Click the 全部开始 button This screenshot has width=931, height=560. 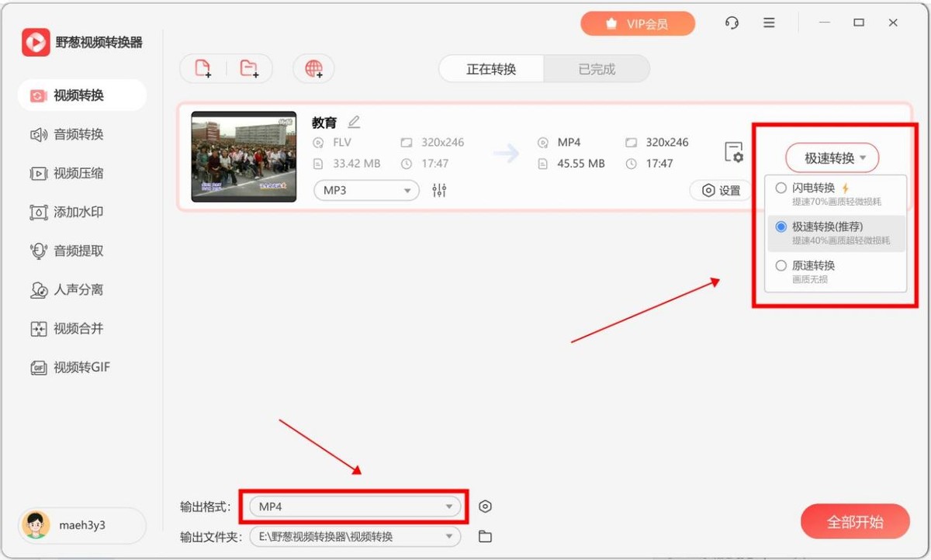pyautogui.click(x=855, y=522)
